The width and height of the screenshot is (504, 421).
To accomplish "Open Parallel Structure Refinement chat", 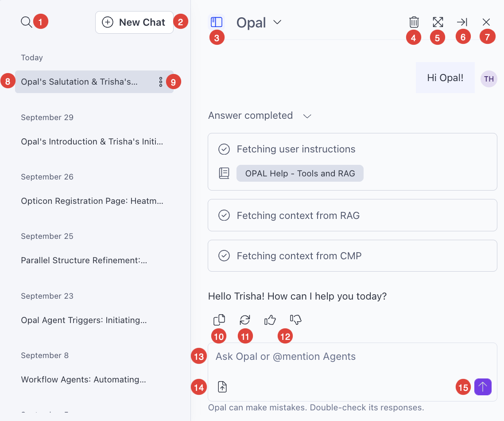I will pos(84,260).
